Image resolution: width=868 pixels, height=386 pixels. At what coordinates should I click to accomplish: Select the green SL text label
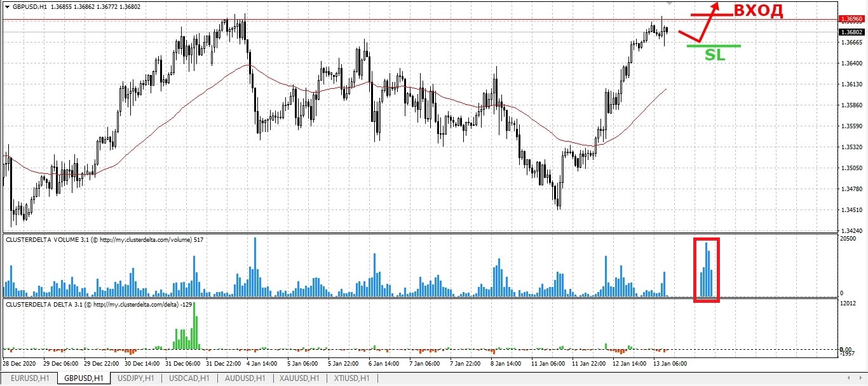715,55
